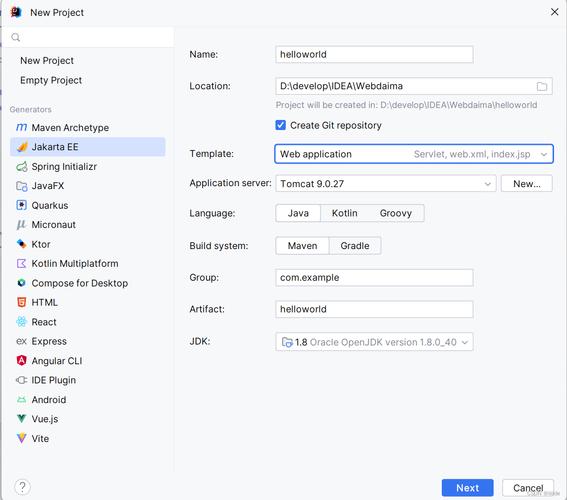Click the Spring Initializr leaf icon
This screenshot has width=567, height=500.
point(22,166)
